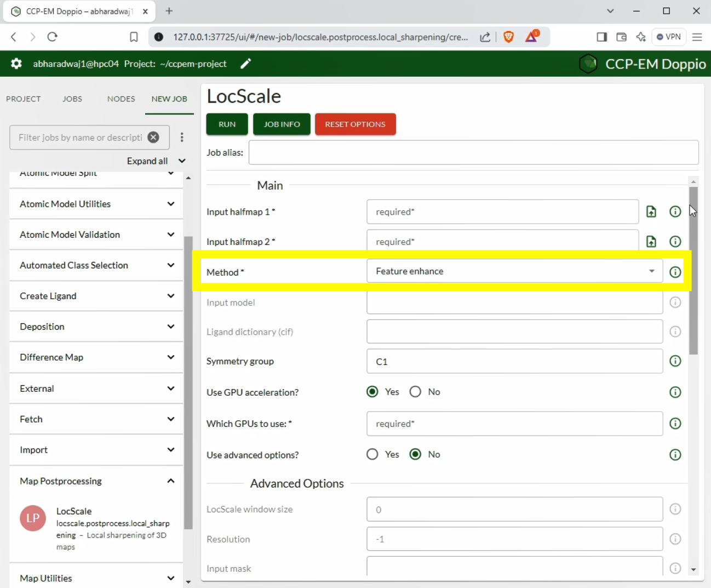Show info for Use GPU acceleration

pos(675,392)
